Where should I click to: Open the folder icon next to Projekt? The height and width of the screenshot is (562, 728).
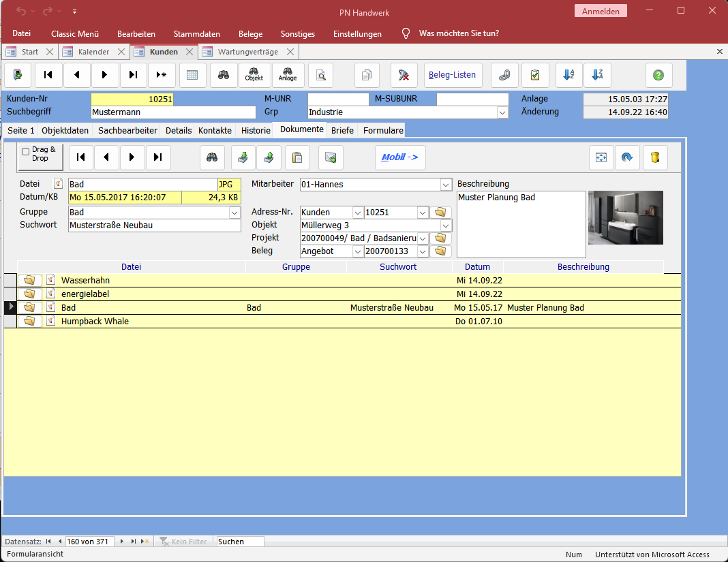point(440,238)
